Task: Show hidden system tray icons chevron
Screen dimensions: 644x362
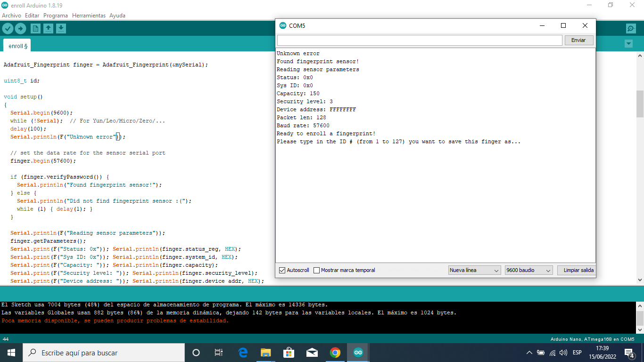Action: pyautogui.click(x=529, y=353)
